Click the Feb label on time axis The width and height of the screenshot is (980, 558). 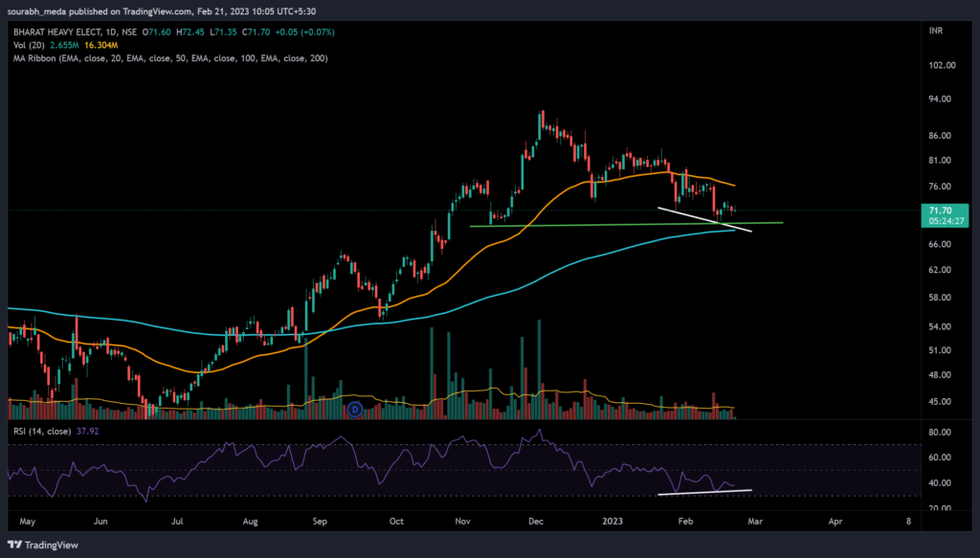click(x=685, y=521)
